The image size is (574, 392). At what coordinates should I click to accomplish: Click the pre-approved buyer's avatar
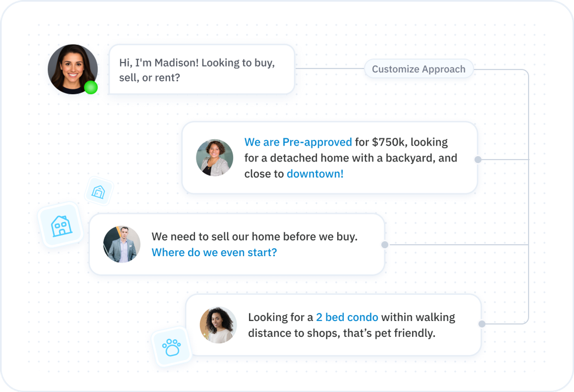pyautogui.click(x=215, y=158)
